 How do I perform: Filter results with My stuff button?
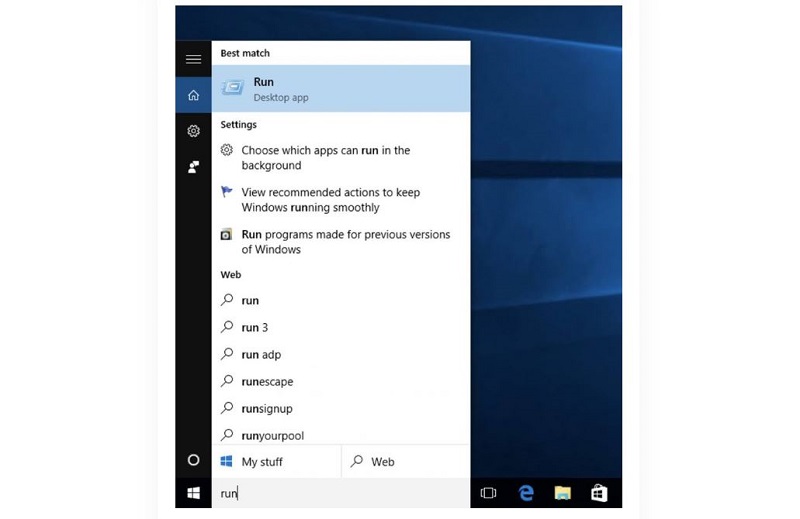pos(276,462)
